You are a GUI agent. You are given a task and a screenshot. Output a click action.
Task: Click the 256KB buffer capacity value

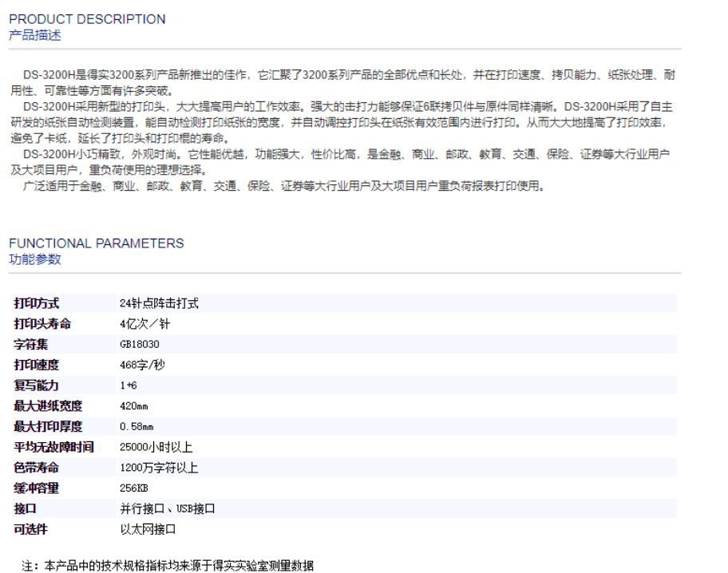[x=133, y=488]
